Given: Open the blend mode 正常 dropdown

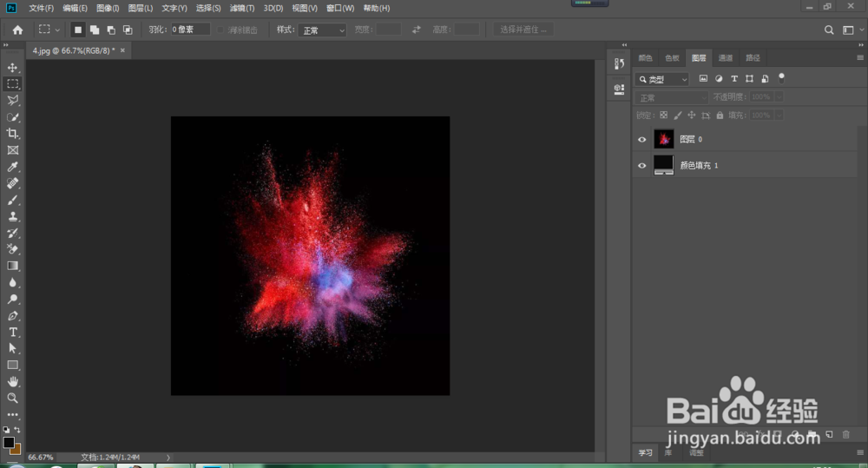Looking at the screenshot, I should tap(672, 97).
